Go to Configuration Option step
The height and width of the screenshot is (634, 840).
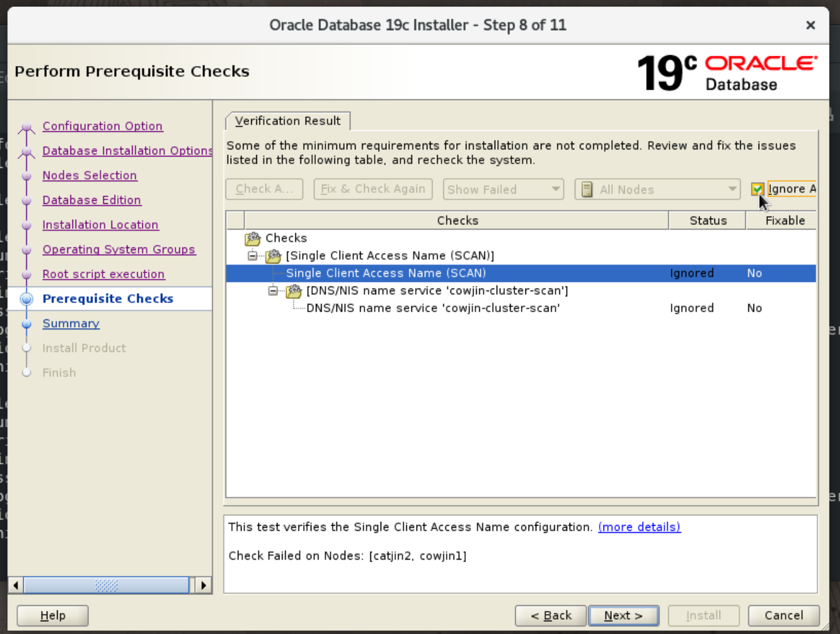[103, 126]
